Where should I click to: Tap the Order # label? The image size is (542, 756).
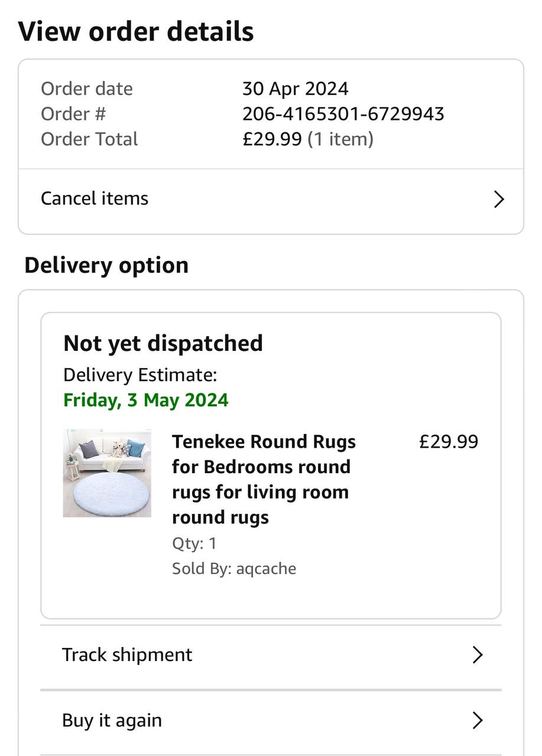73,113
